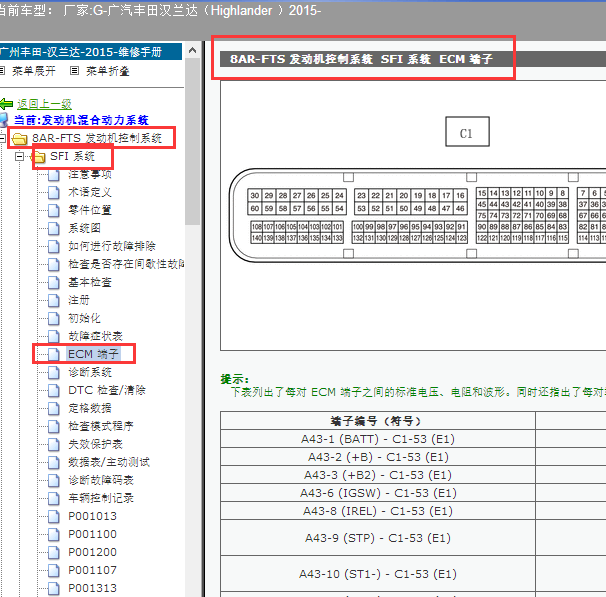Open the 初始化 page

(84, 318)
